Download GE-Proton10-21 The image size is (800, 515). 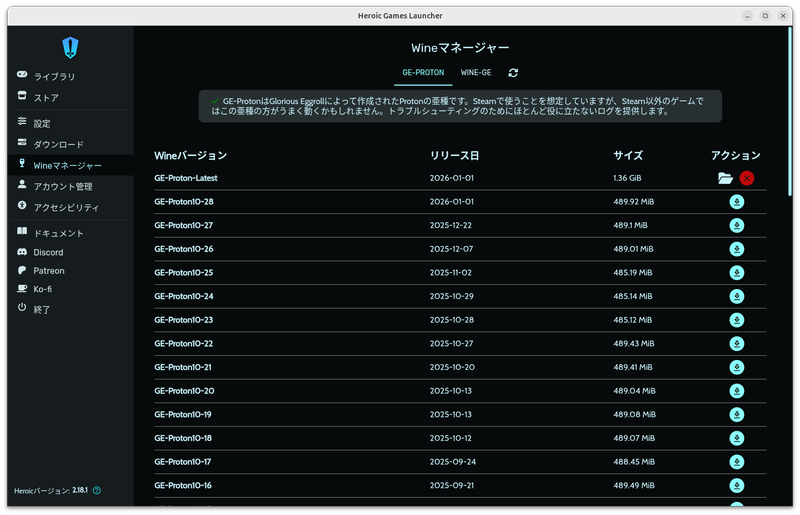pyautogui.click(x=736, y=367)
